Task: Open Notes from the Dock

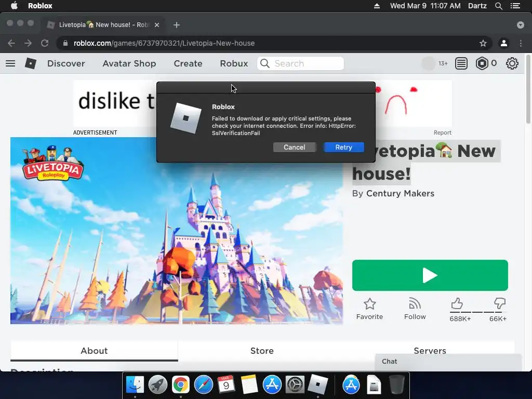Action: click(x=249, y=385)
